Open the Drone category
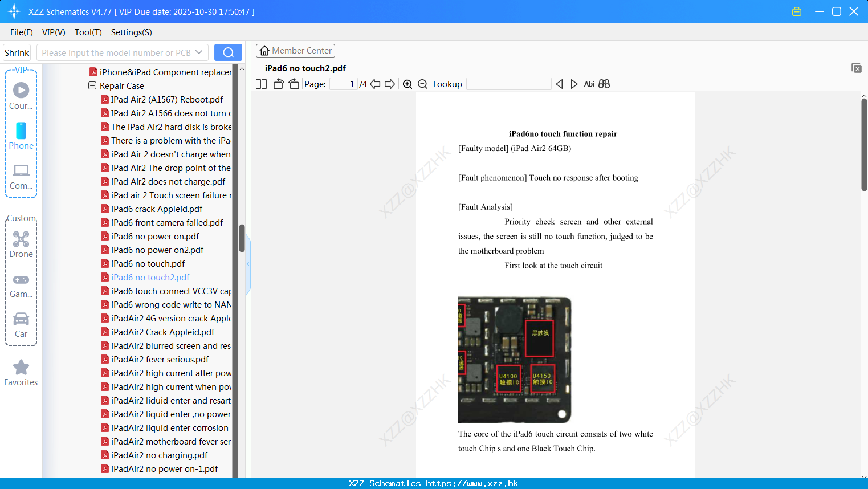Screen dimensions: 868x489 click(x=21, y=244)
